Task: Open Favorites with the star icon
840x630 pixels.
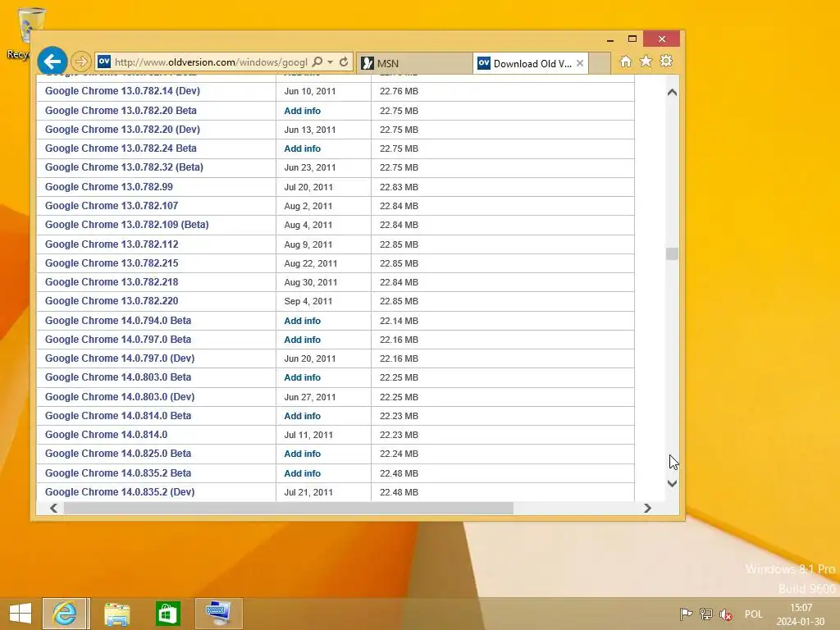Action: (646, 62)
